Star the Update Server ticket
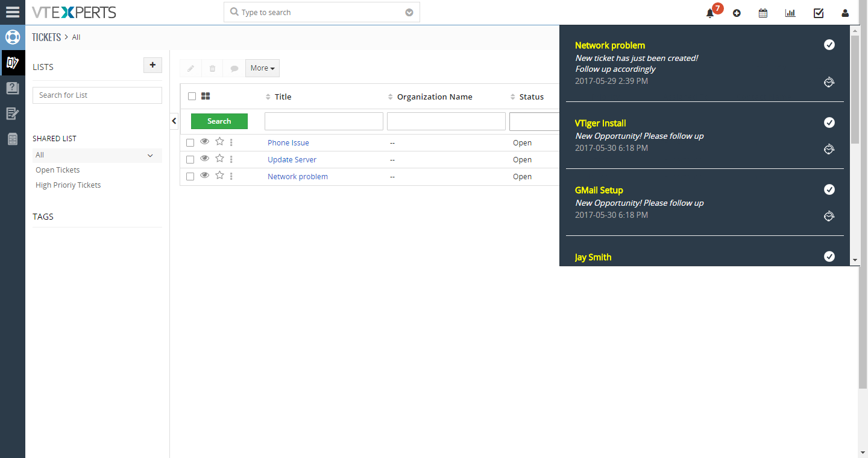 point(219,159)
